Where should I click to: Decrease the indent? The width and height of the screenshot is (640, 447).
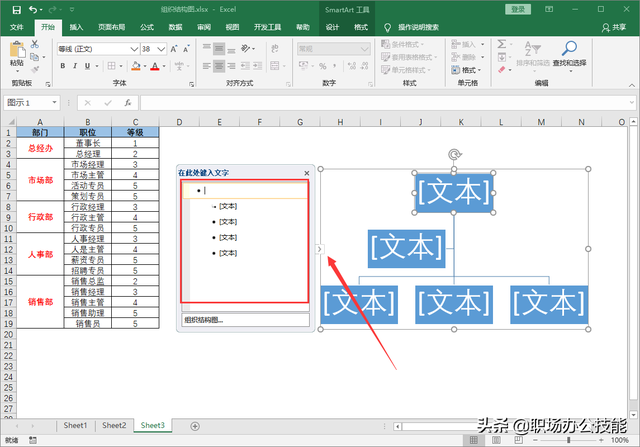pyautogui.click(x=245, y=66)
